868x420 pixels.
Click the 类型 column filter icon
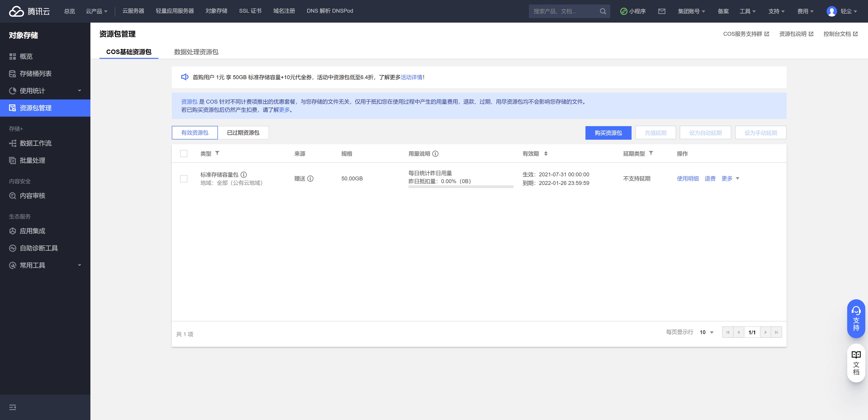(217, 153)
